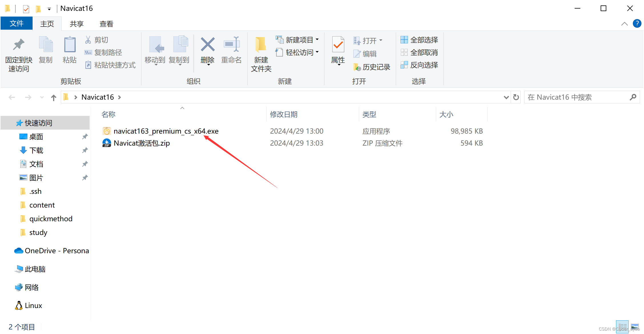The image size is (644, 334).
Task: Paste shortcut into this folder
Action: pyautogui.click(x=110, y=65)
